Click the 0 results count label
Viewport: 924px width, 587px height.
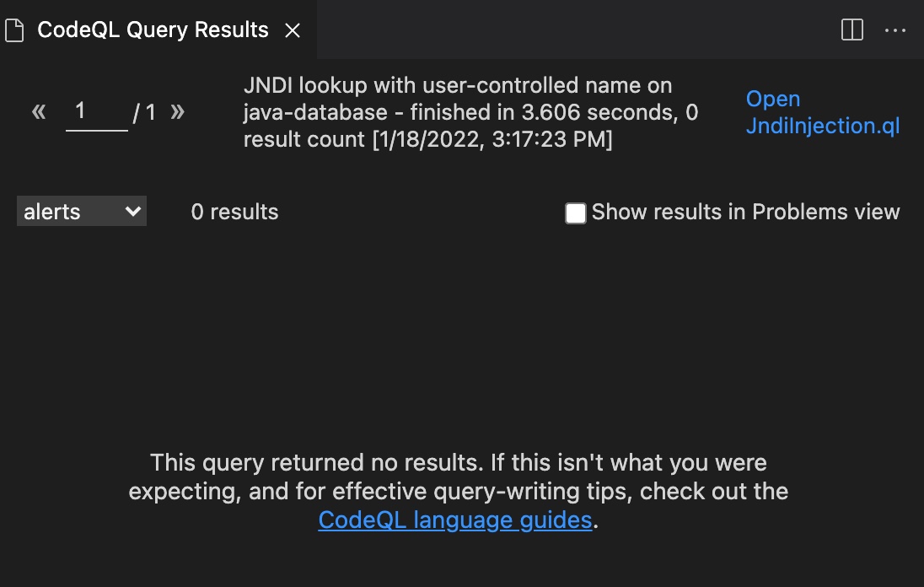234,212
